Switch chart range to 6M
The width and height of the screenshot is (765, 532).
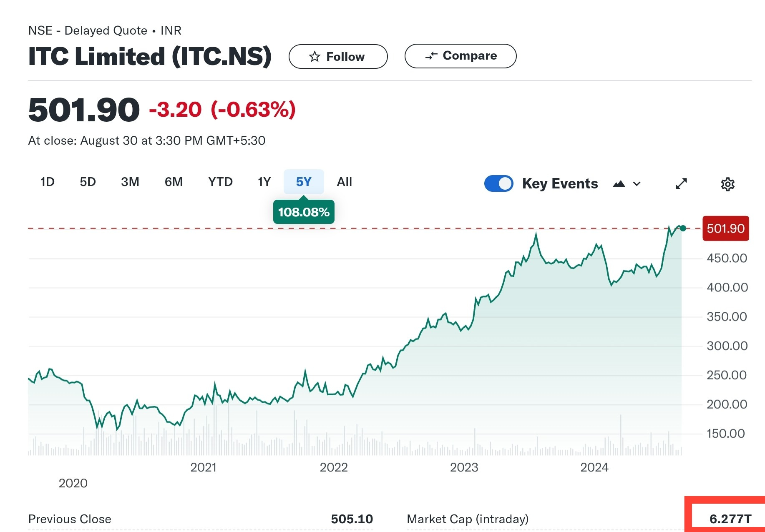[x=174, y=182]
